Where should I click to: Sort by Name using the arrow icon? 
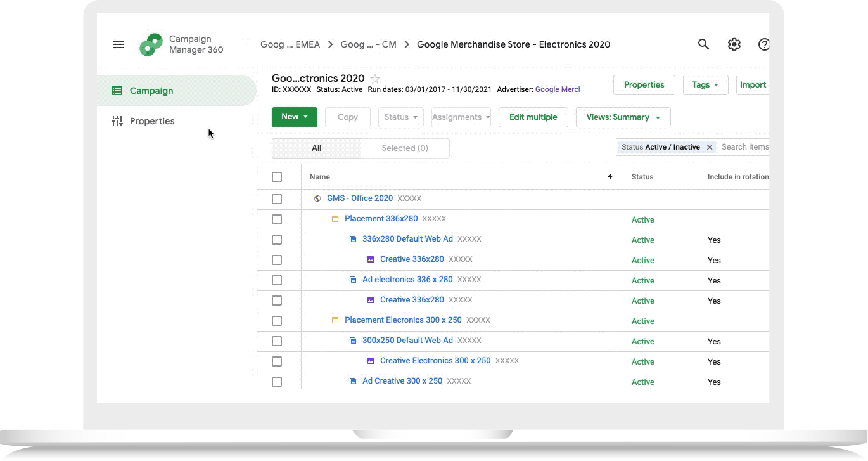click(610, 177)
